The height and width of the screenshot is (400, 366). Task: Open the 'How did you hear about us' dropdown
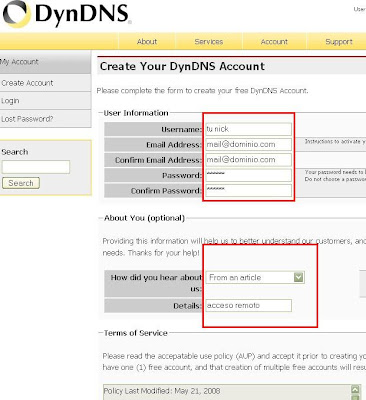point(255,277)
